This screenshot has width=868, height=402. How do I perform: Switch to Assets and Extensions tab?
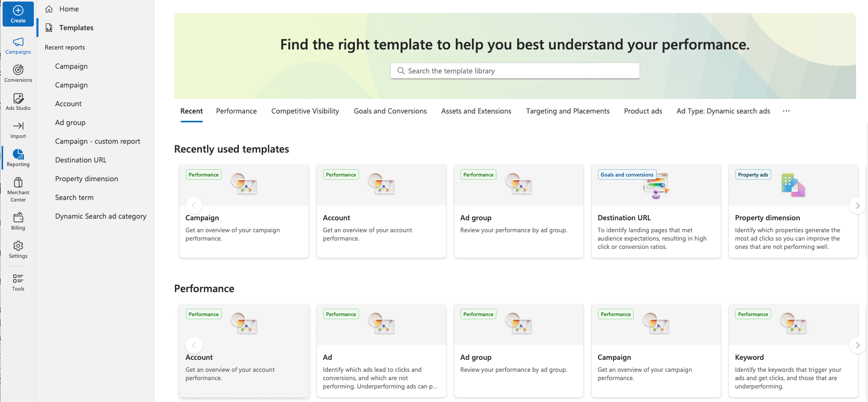(476, 111)
